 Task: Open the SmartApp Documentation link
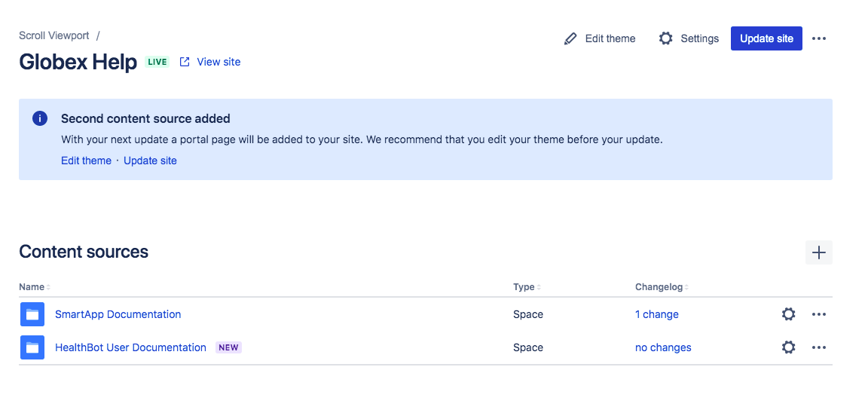coord(118,314)
